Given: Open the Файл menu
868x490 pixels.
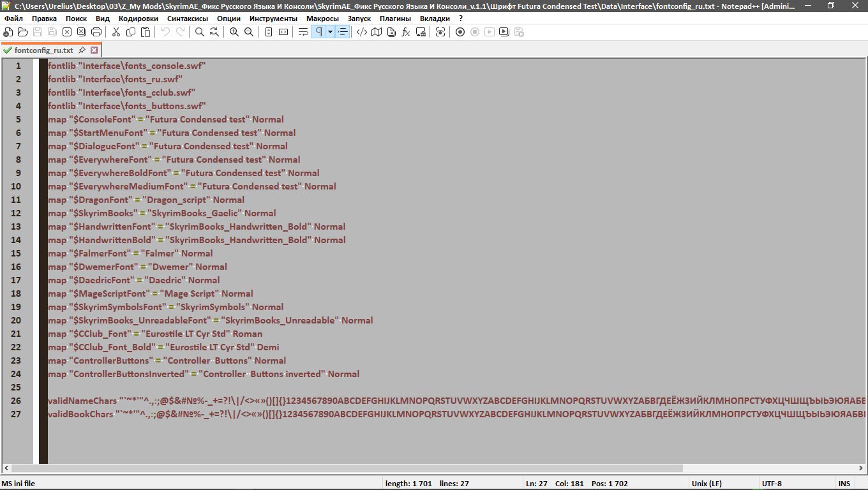Looking at the screenshot, I should (x=13, y=19).
